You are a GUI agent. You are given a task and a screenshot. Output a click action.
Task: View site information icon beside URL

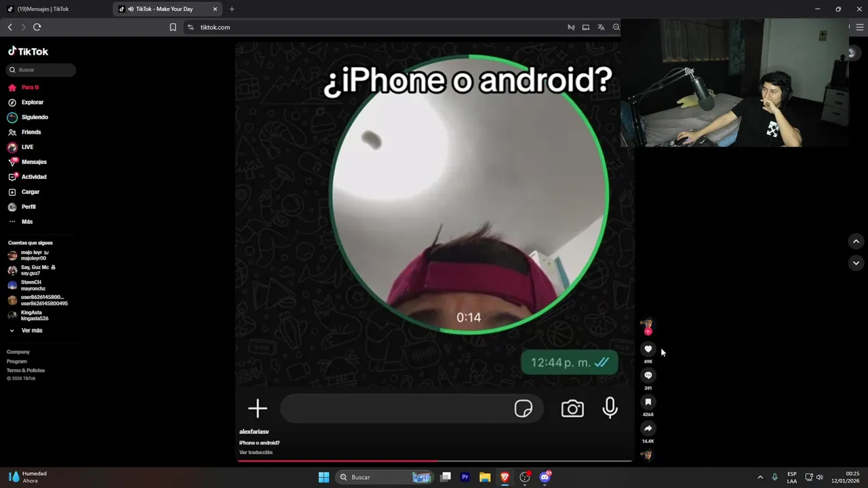point(191,27)
